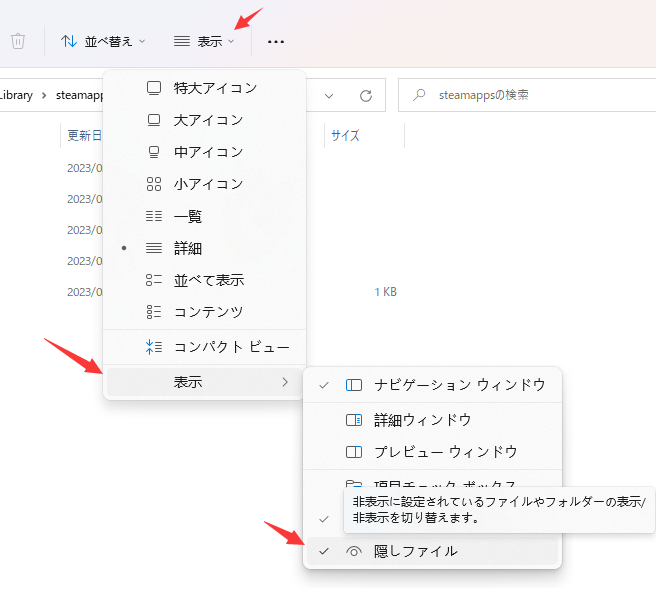Click the search magnifier icon
The height and width of the screenshot is (611, 656).
tap(419, 95)
